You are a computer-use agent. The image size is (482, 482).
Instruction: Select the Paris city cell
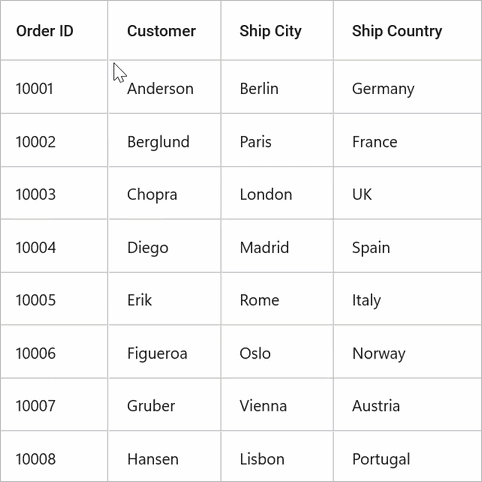coord(277,140)
